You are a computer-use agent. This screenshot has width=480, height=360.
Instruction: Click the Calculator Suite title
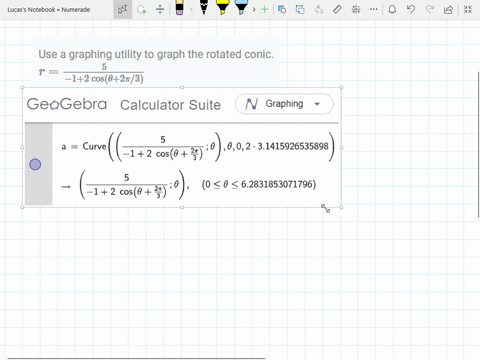[x=170, y=105]
